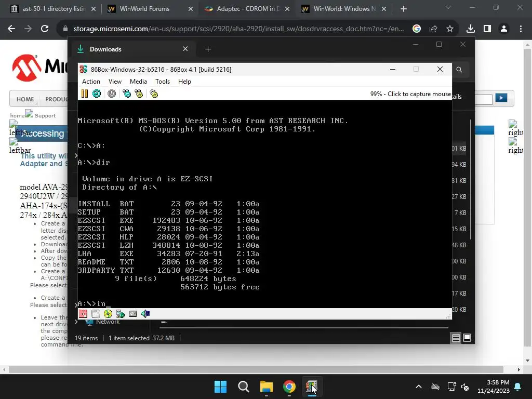Viewport: 532px width, 399px height.
Task: Open Help menu in 86Box
Action: pos(184,82)
